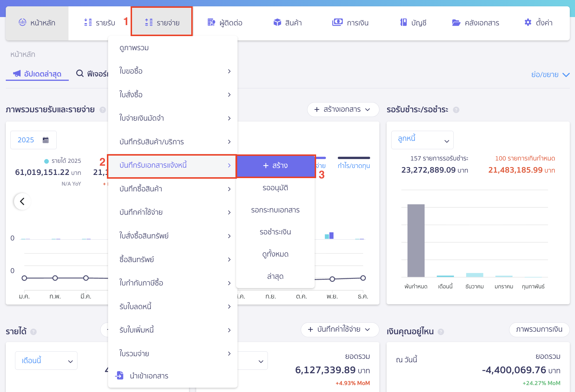Switch to อัปเดตล่าสุด tab
575x392 pixels.
coord(37,74)
